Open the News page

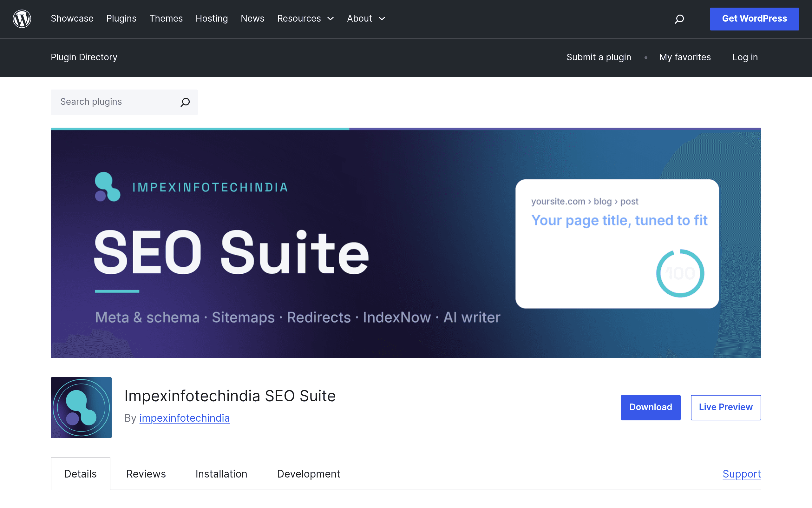252,18
